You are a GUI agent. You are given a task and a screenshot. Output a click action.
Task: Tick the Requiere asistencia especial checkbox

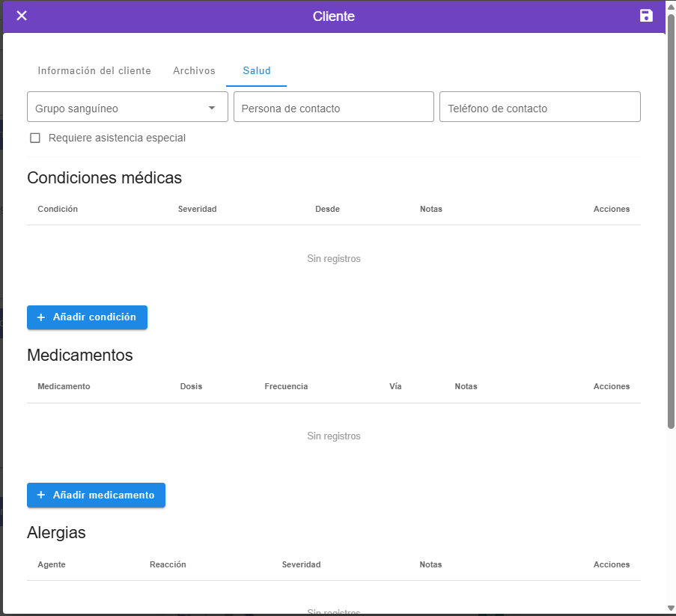pyautogui.click(x=34, y=138)
